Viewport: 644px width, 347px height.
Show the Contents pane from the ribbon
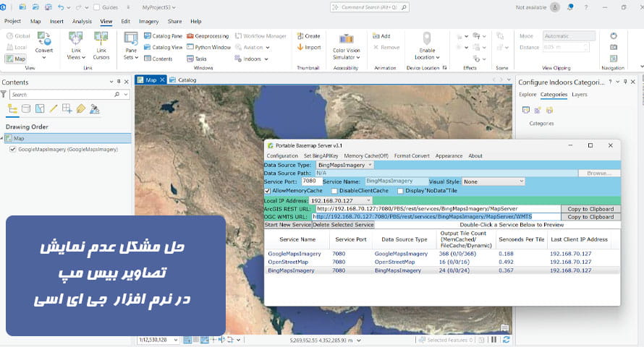[x=158, y=59]
